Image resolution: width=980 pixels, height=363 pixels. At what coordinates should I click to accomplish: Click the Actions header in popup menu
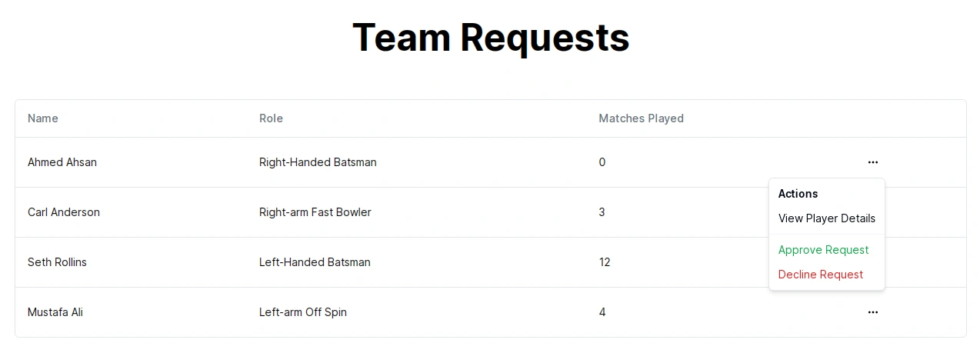[x=798, y=194]
